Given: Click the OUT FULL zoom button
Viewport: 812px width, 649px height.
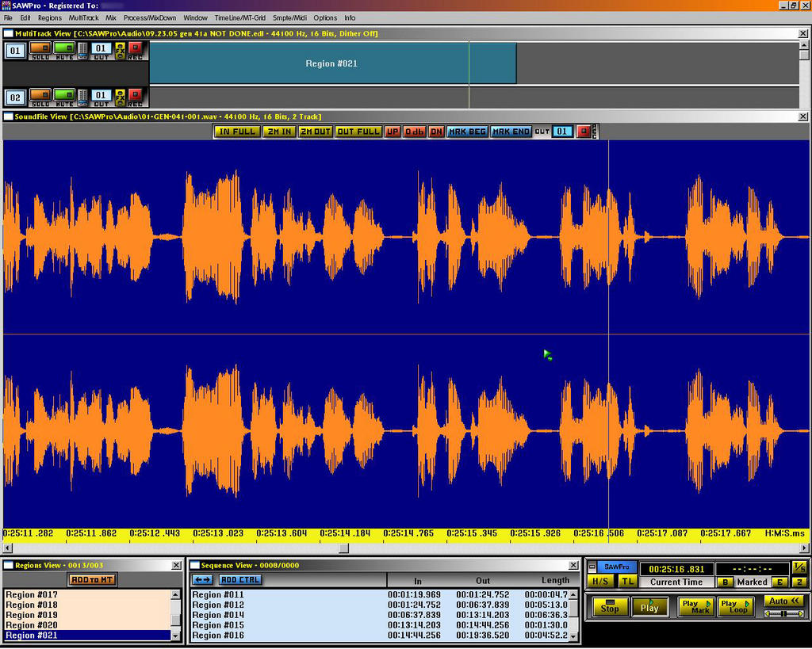Looking at the screenshot, I should point(358,132).
